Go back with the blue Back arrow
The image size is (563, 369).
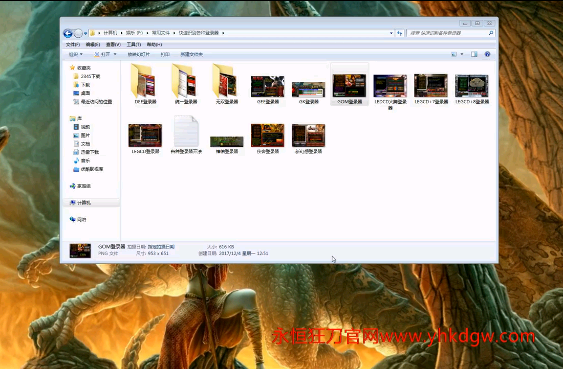tap(68, 33)
